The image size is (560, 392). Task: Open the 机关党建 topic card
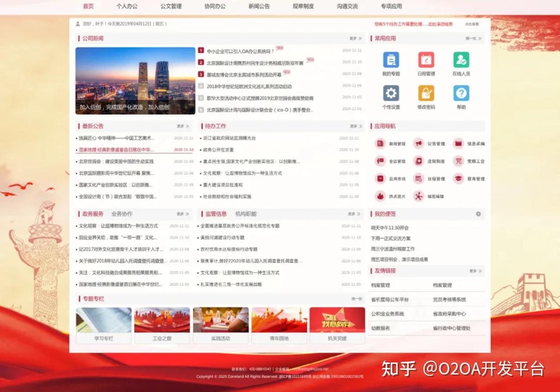(x=337, y=326)
